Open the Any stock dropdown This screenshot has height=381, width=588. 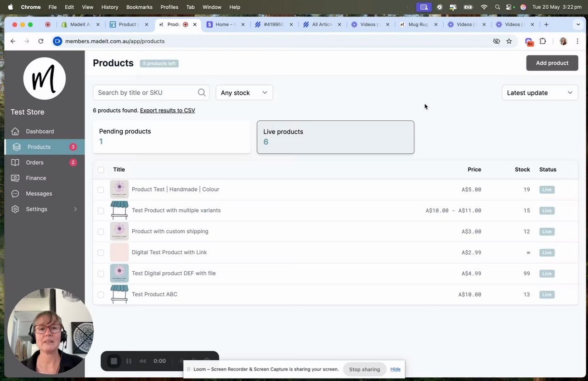(x=244, y=92)
